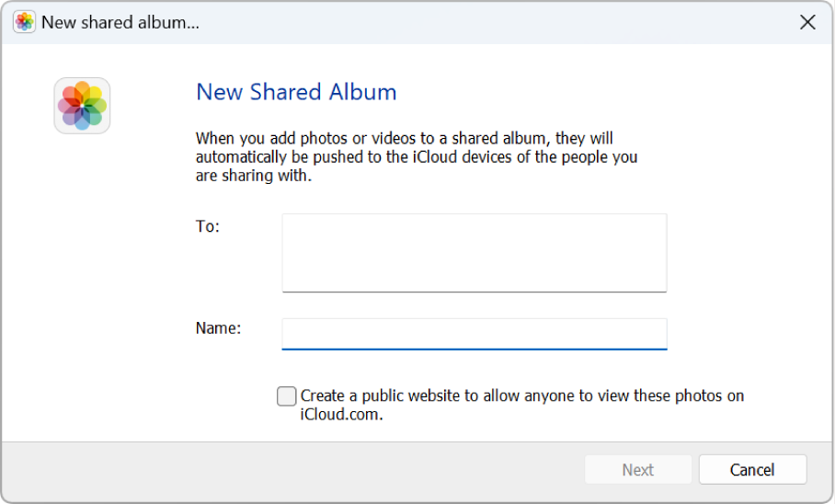Close the New shared album dialog
Viewport: 835px width, 504px height.
tap(807, 22)
